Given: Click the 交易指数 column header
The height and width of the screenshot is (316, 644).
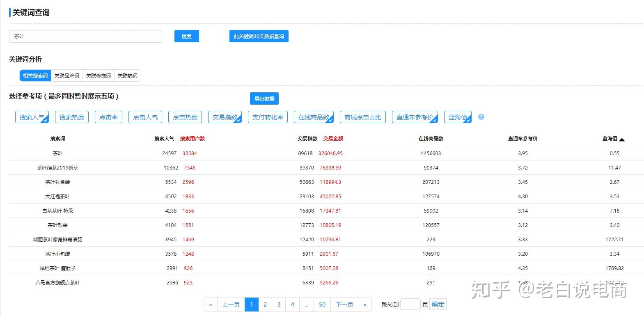Looking at the screenshot, I should (307, 139).
